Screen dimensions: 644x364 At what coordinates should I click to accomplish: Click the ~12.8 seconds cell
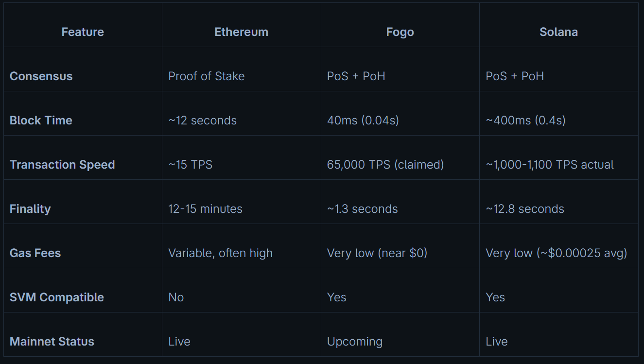pyautogui.click(x=525, y=209)
